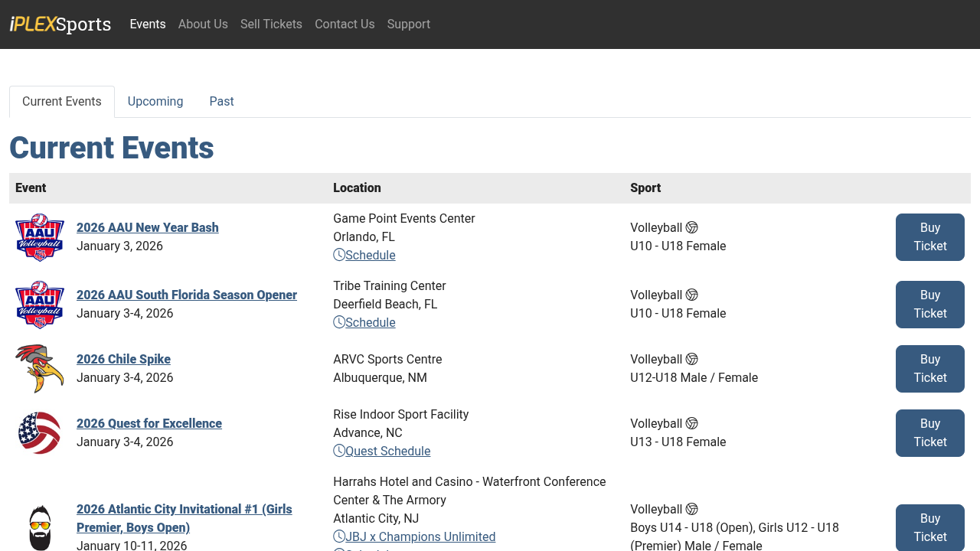This screenshot has height=551, width=980.
Task: Click volleyball icon in Quest for Excellence row
Action: (x=692, y=423)
